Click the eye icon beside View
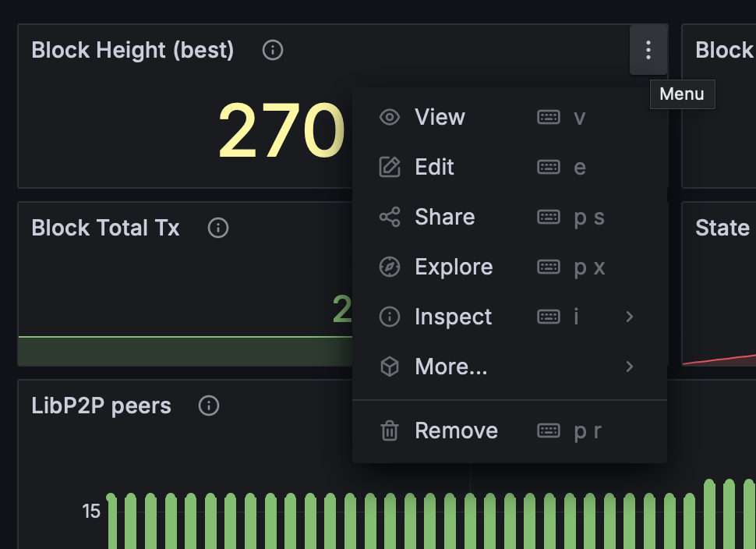Image resolution: width=756 pixels, height=549 pixels. pyautogui.click(x=389, y=117)
